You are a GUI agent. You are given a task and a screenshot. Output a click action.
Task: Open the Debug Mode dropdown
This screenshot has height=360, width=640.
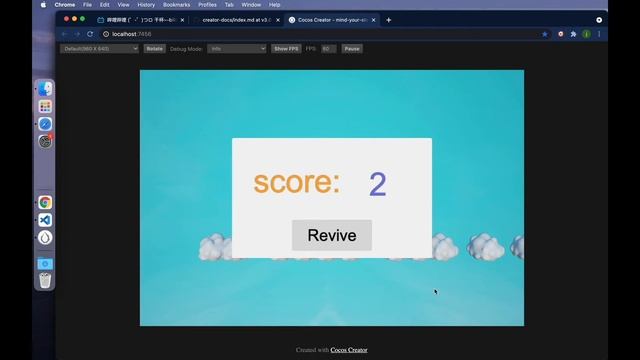pyautogui.click(x=237, y=49)
